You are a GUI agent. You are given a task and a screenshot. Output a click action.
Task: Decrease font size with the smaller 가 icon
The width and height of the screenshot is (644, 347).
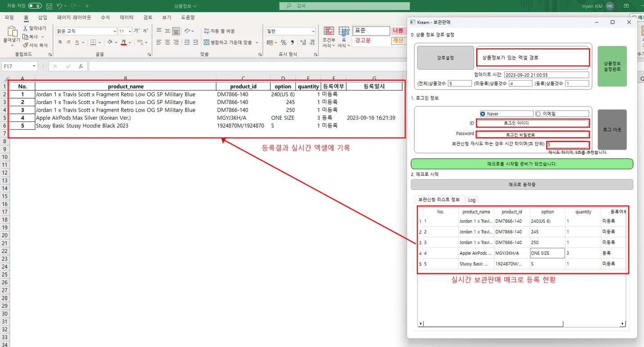145,31
